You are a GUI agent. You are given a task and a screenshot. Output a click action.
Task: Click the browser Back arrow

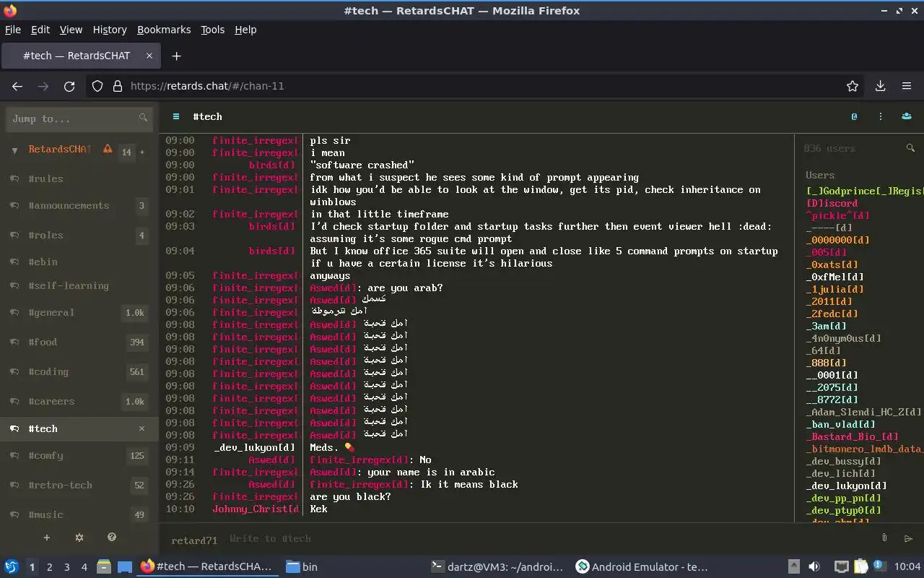[x=17, y=86]
